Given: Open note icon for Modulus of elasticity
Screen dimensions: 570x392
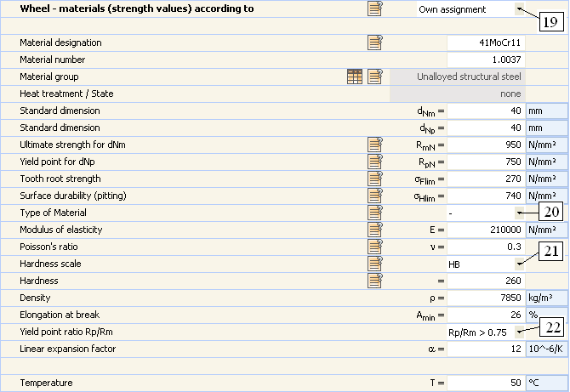Looking at the screenshot, I should click(375, 230).
